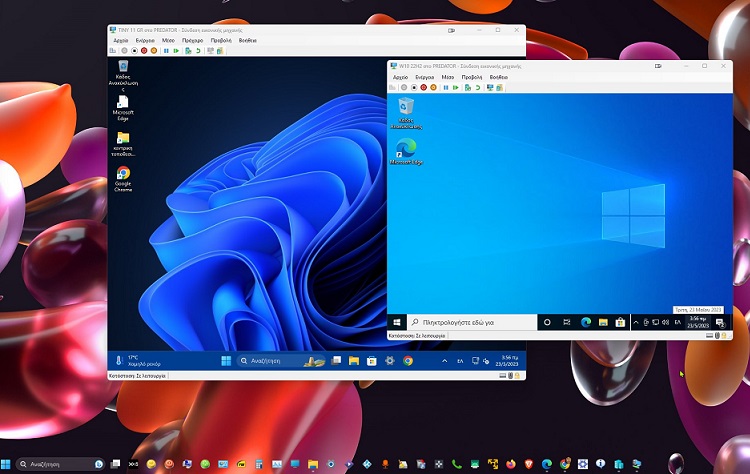Click orange Save icon in W10 22H2 toolbar
750x474 pixels.
pos(433,88)
